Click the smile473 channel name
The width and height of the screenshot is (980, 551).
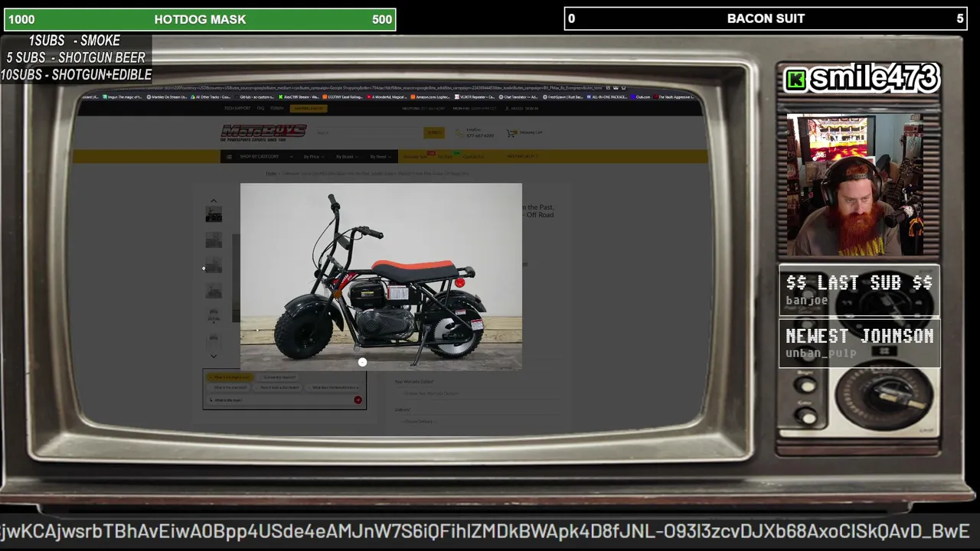pos(874,78)
